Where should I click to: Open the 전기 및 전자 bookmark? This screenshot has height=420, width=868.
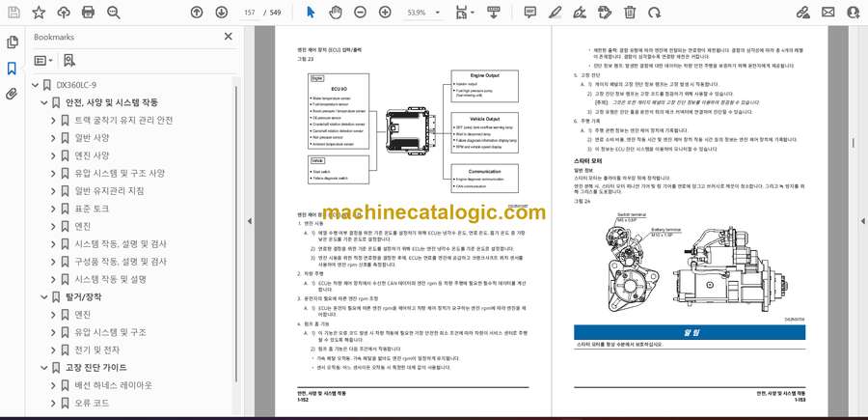[97, 350]
